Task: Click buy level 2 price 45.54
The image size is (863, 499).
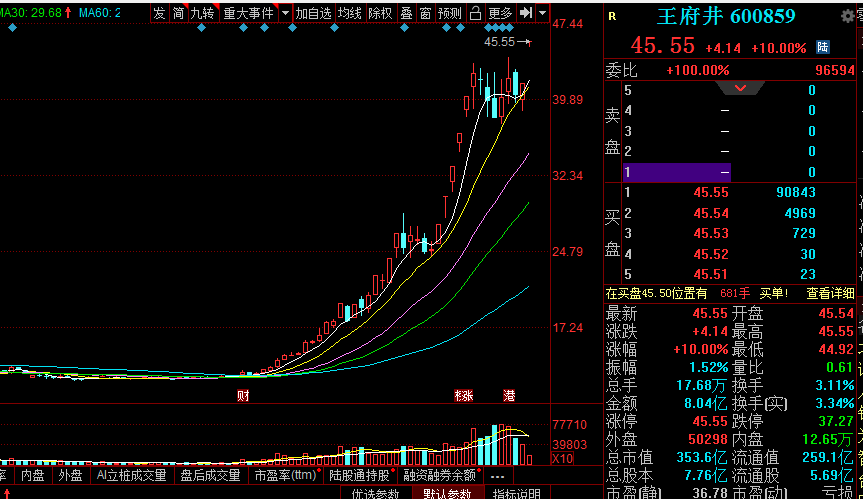Action: coord(711,213)
